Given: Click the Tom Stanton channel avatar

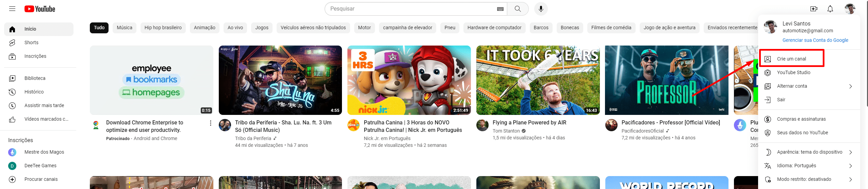Looking at the screenshot, I should pos(482,125).
